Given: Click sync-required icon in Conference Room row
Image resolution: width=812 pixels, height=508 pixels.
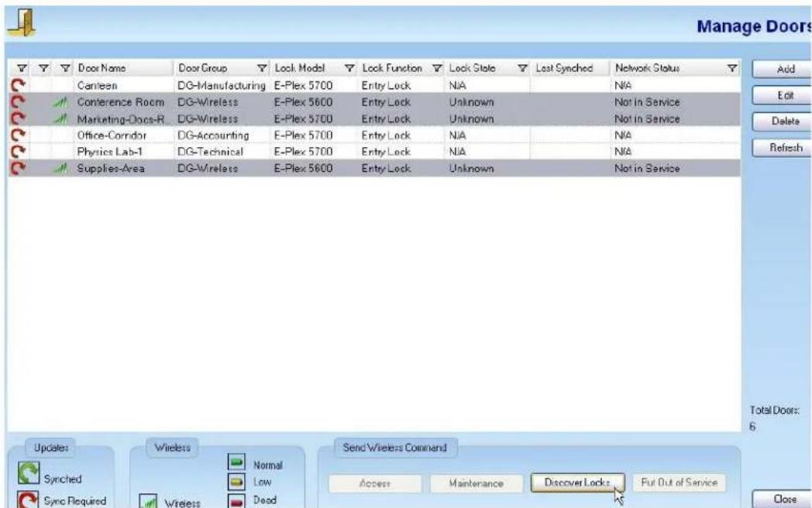Looking at the screenshot, I should (18, 102).
